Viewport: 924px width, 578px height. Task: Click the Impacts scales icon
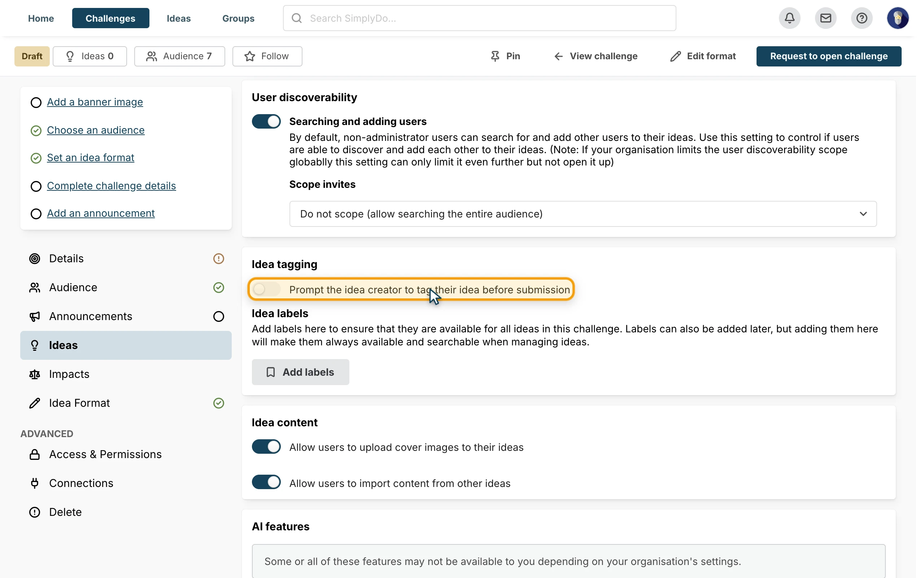(35, 374)
